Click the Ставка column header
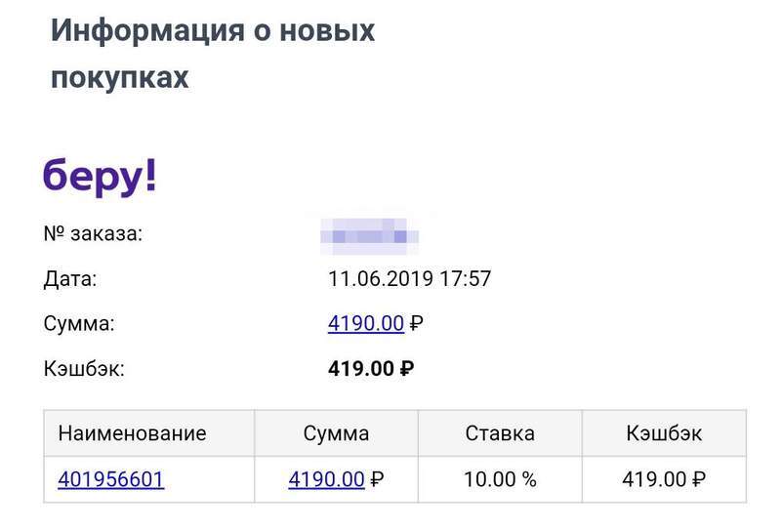 pos(500,433)
